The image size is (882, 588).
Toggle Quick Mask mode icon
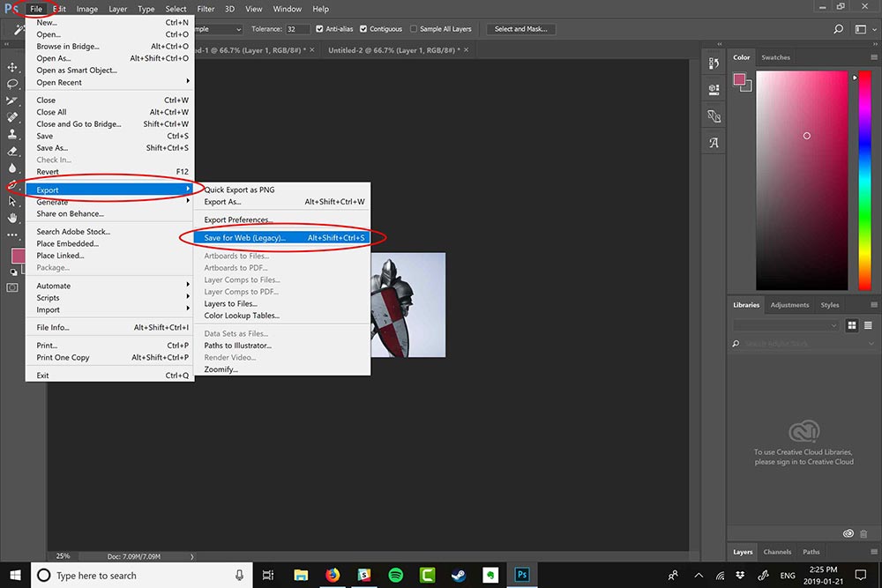pos(12,287)
